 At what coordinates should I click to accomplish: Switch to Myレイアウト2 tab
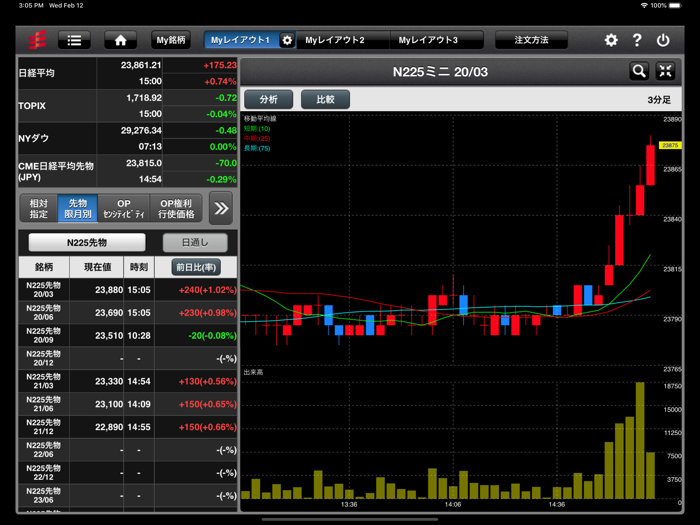(342, 40)
